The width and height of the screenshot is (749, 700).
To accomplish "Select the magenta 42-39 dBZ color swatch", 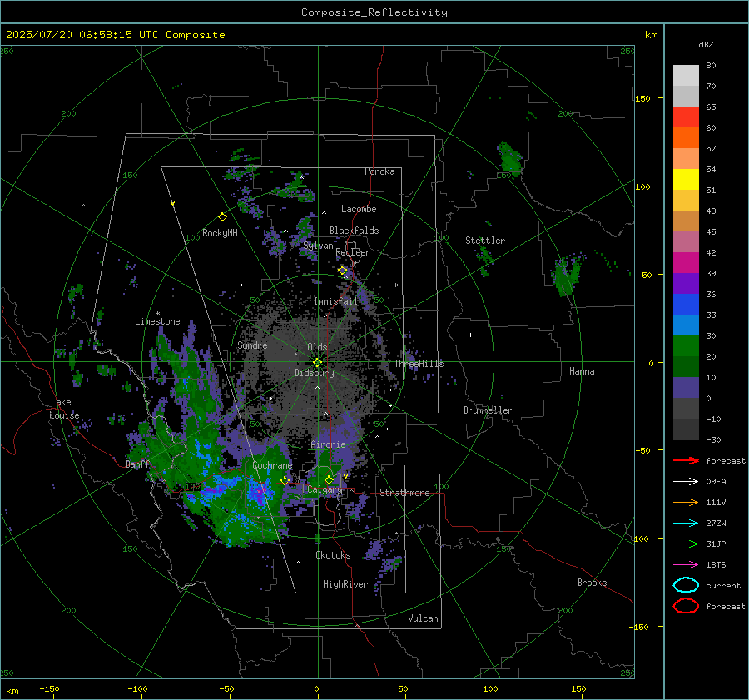I will [686, 263].
